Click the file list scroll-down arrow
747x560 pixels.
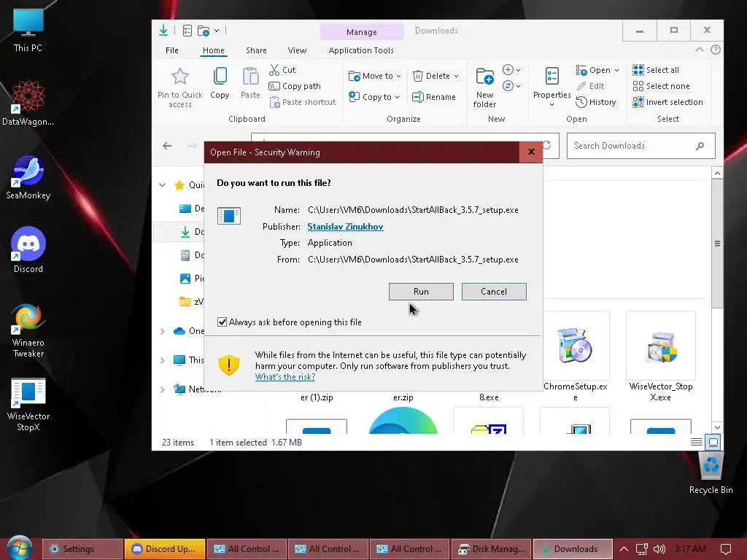point(717,427)
